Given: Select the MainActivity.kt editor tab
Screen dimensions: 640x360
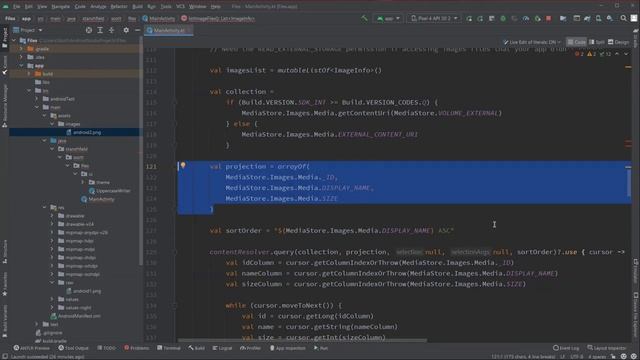Looking at the screenshot, I should (169, 30).
